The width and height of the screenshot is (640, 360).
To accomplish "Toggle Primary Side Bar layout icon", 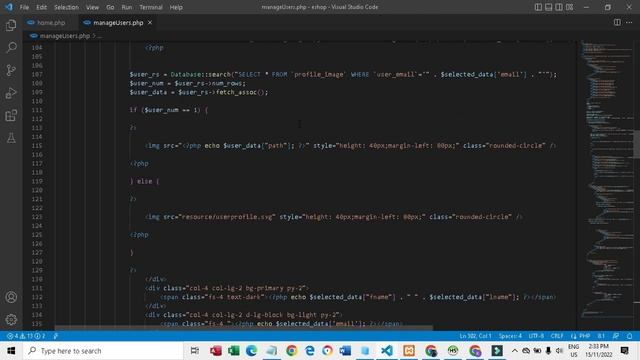I will (x=538, y=7).
